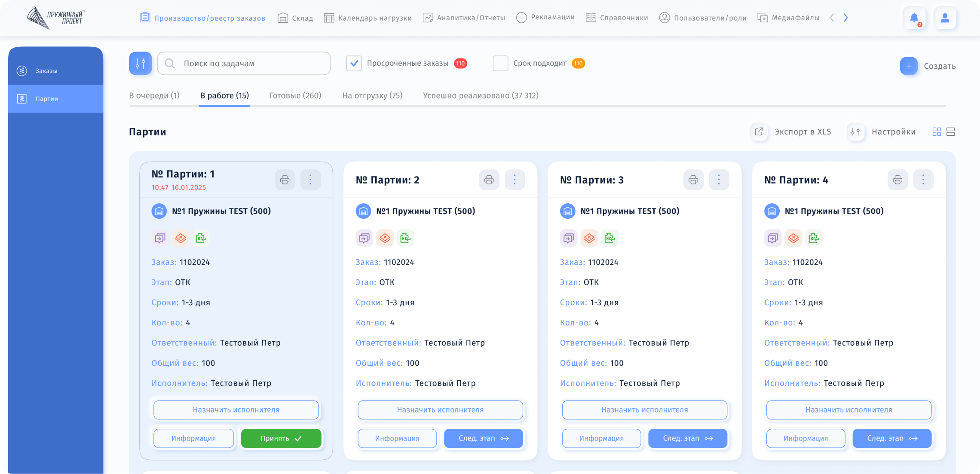This screenshot has width=980, height=474.
Task: Print batch № 1 card
Action: click(x=285, y=180)
